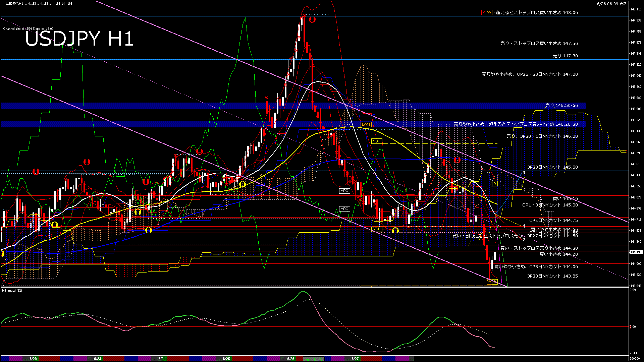644x362 pixels.
Task: Click the 145.965 price axis value
Action: (x=636, y=142)
